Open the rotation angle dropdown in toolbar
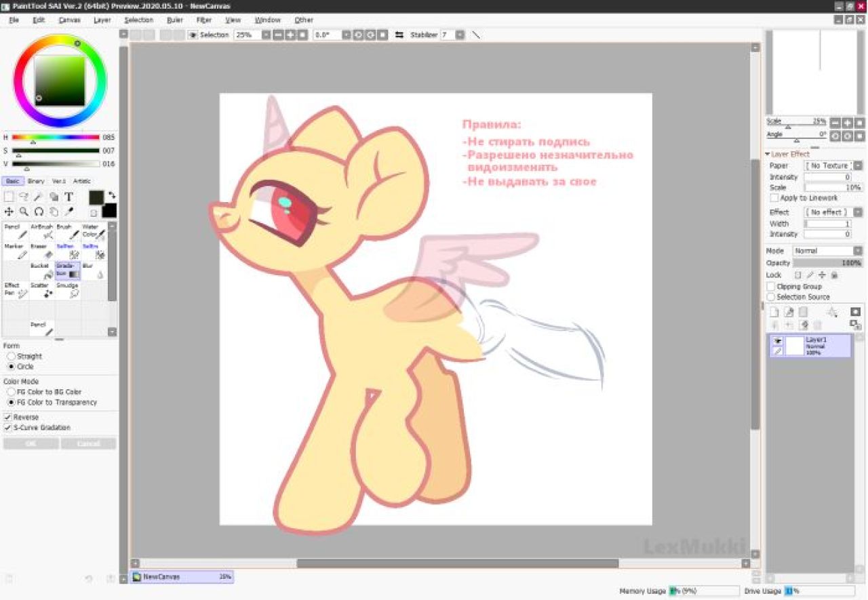Screen dimensions: 868x600 pyautogui.click(x=346, y=35)
